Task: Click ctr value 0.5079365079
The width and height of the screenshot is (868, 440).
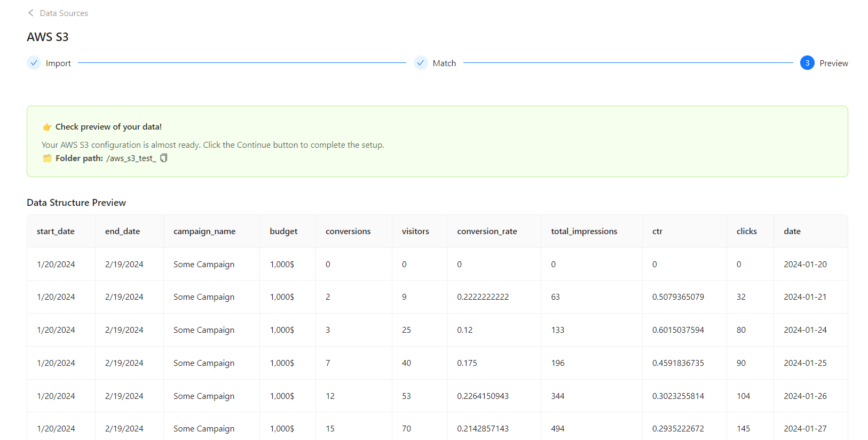Action: [x=678, y=297]
